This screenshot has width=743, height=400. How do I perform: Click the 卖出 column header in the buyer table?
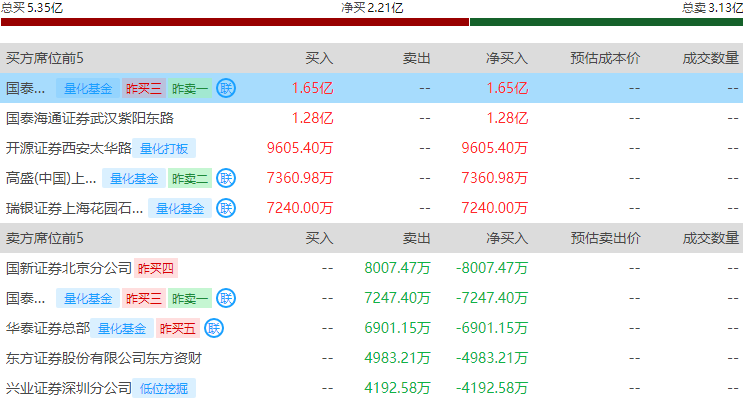417,58
